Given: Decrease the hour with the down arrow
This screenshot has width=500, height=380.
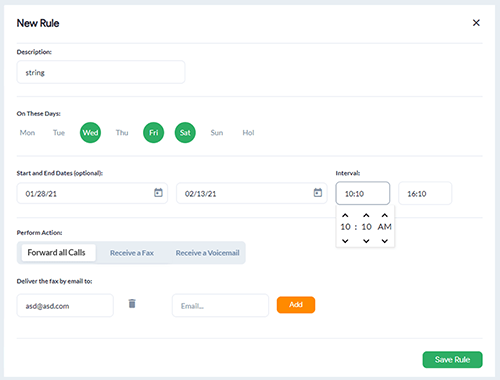Looking at the screenshot, I should click(345, 241).
